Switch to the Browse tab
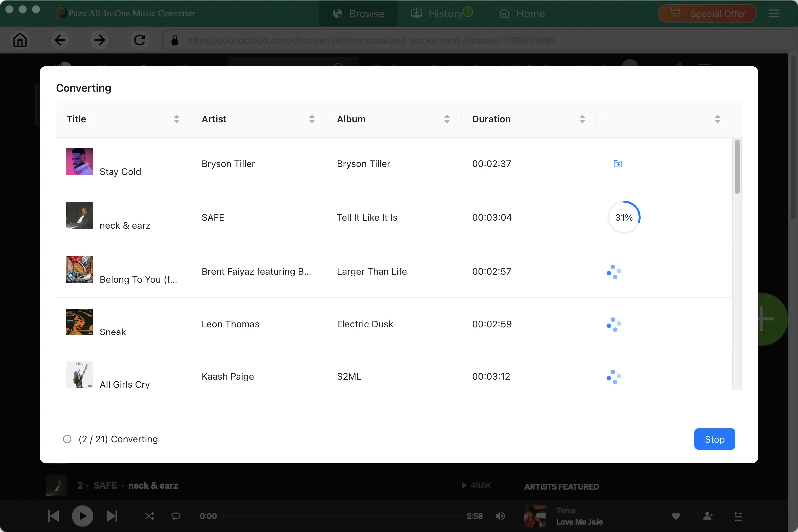Image resolution: width=798 pixels, height=532 pixels. click(x=358, y=14)
